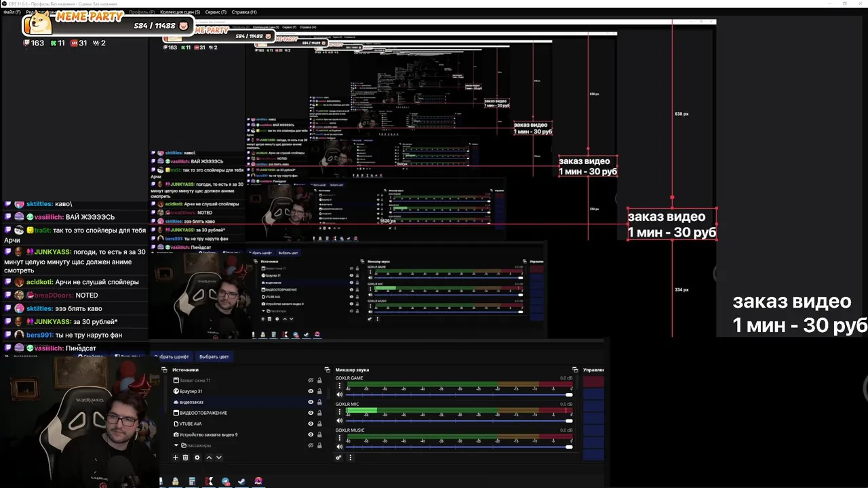The height and width of the screenshot is (488, 868).
Task: Open the Файл (F) menu
Action: point(12,12)
